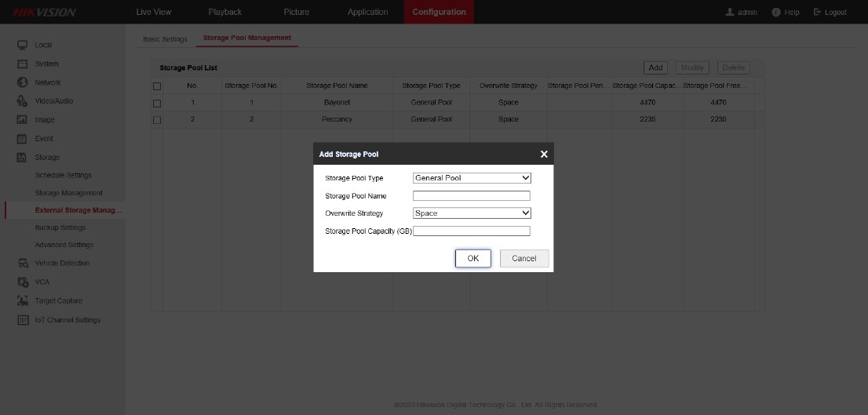Viewport: 868px width, 415px height.
Task: Expand the Overwrite Strategy dropdown
Action: [472, 213]
